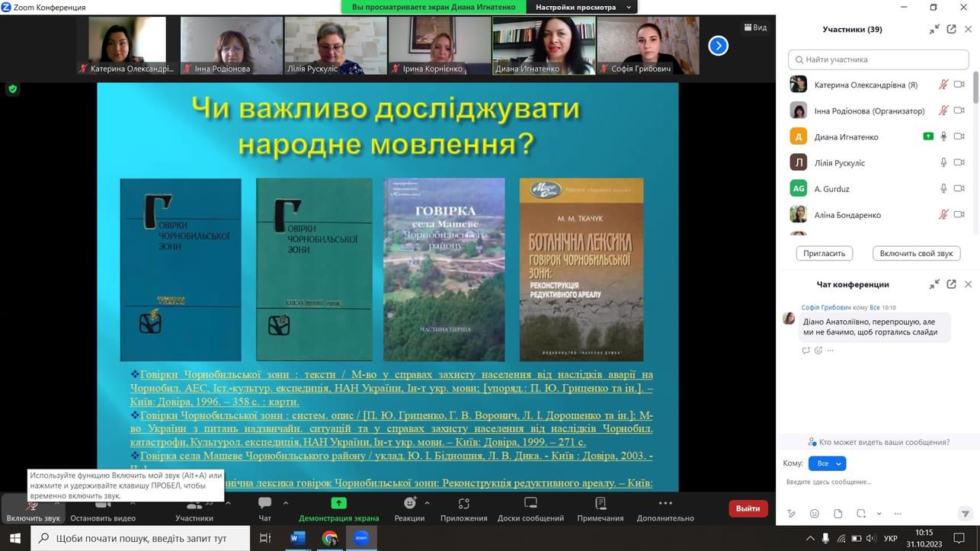
Task: Select participant Лілія Рускуліс in list
Action: [x=879, y=162]
